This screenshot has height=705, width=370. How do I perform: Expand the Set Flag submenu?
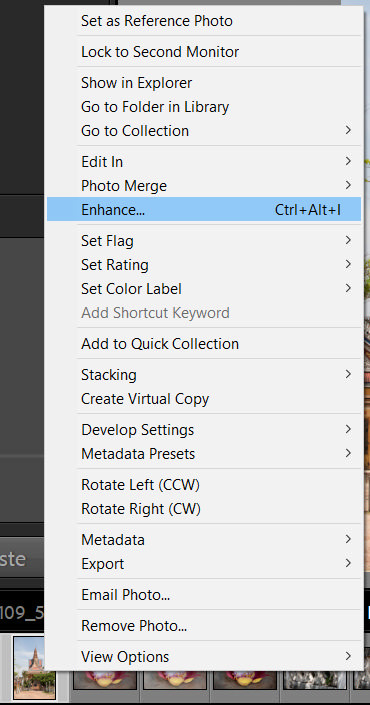[204, 241]
